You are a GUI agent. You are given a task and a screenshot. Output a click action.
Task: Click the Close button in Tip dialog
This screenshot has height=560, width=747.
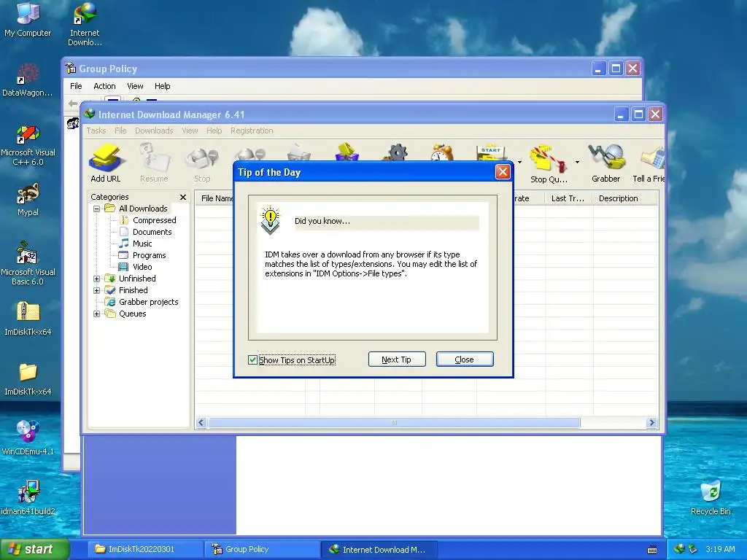[465, 359]
